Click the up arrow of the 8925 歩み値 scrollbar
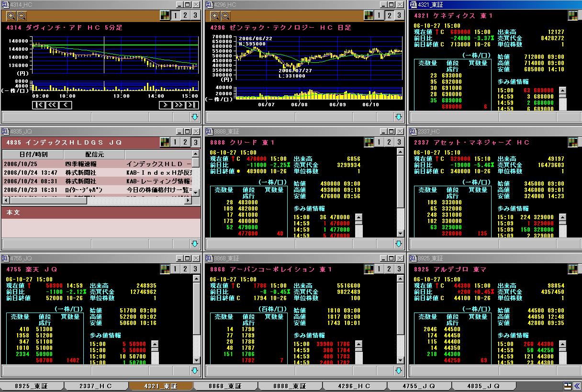Viewport: 582px width, 392px height. (x=562, y=344)
